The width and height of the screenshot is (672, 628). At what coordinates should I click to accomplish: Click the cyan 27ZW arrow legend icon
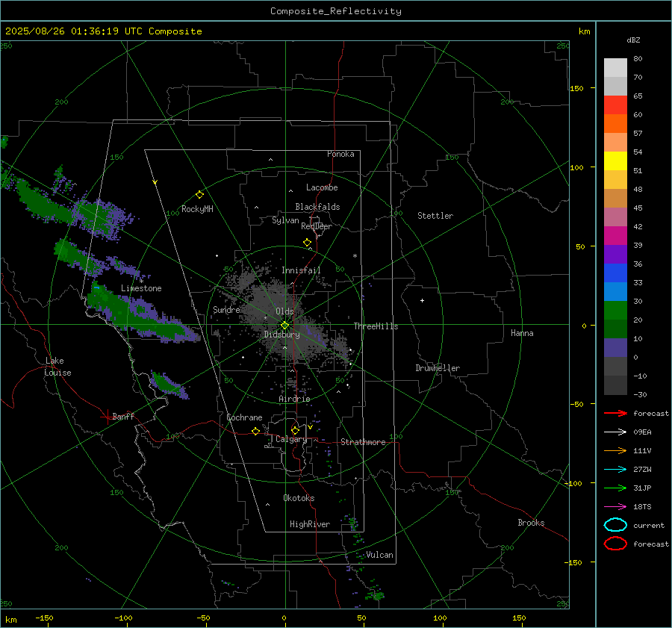(615, 470)
